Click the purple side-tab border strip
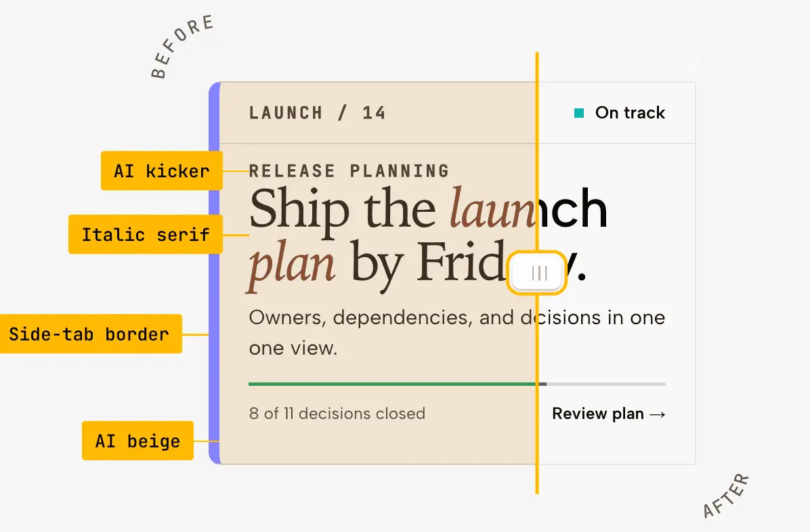Image resolution: width=810 pixels, height=532 pixels. tap(215, 273)
